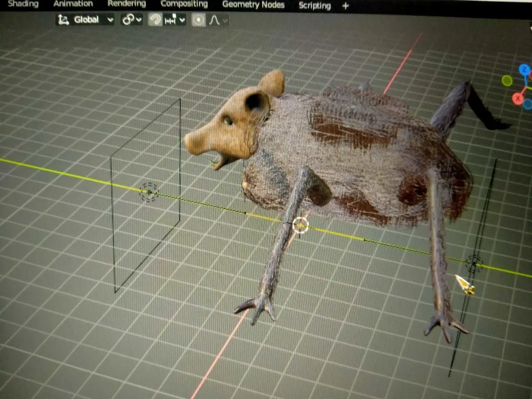Open the snapping options dropdown
Viewport: 532px width, 399px height.
click(x=174, y=20)
